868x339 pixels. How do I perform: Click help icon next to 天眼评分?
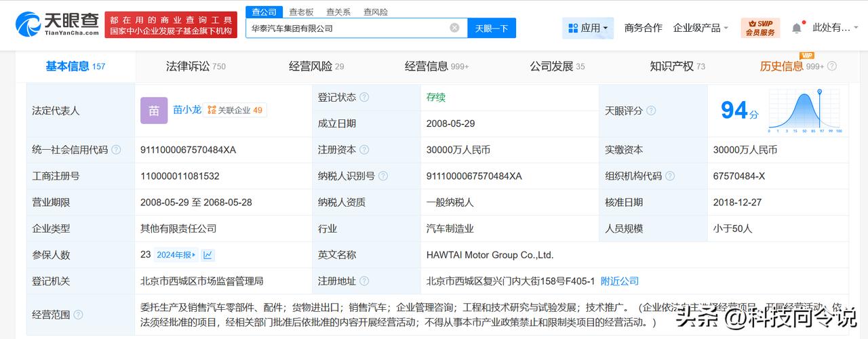(x=651, y=111)
